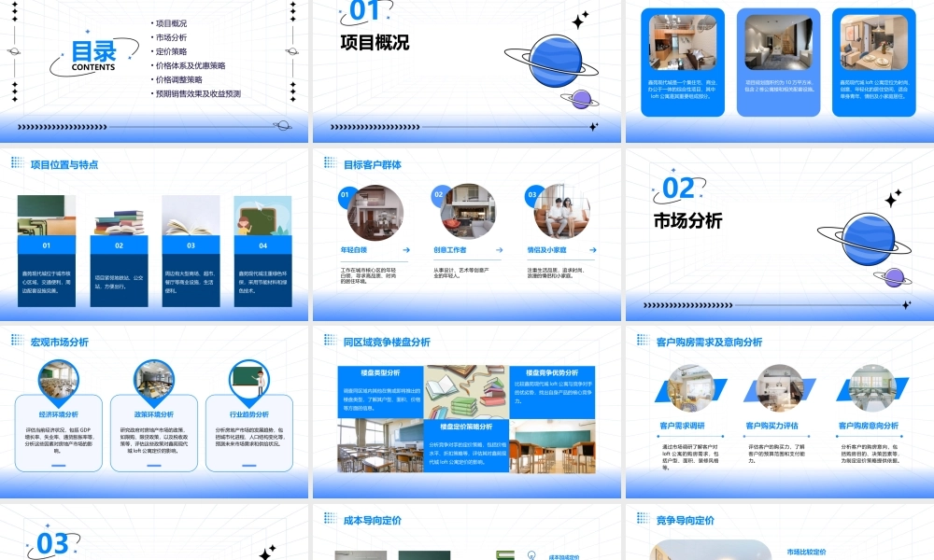Click the couple photo badged 03
The width and height of the screenshot is (934, 560).
click(561, 211)
